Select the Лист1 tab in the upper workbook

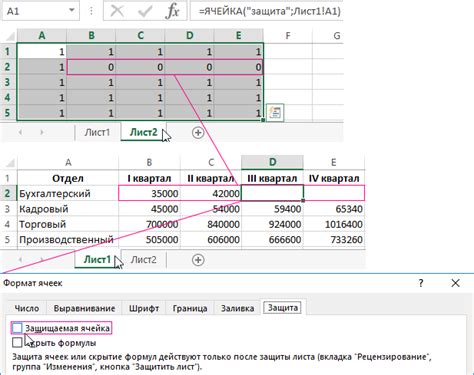click(97, 133)
